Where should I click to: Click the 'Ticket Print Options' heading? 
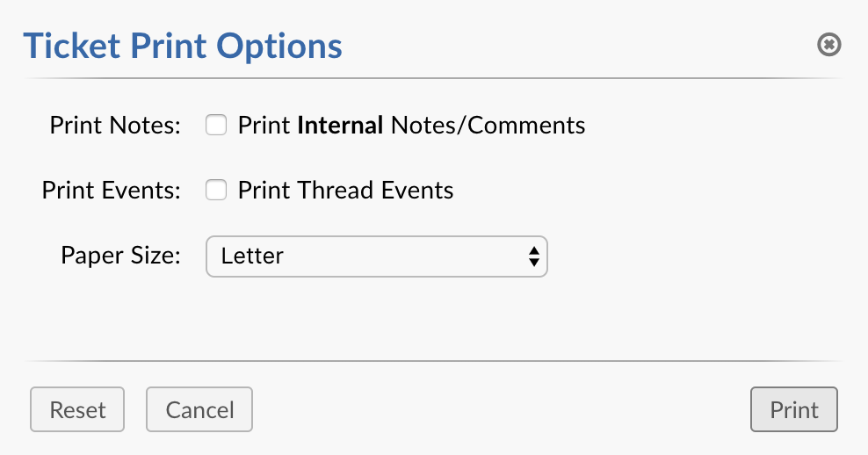coord(183,46)
